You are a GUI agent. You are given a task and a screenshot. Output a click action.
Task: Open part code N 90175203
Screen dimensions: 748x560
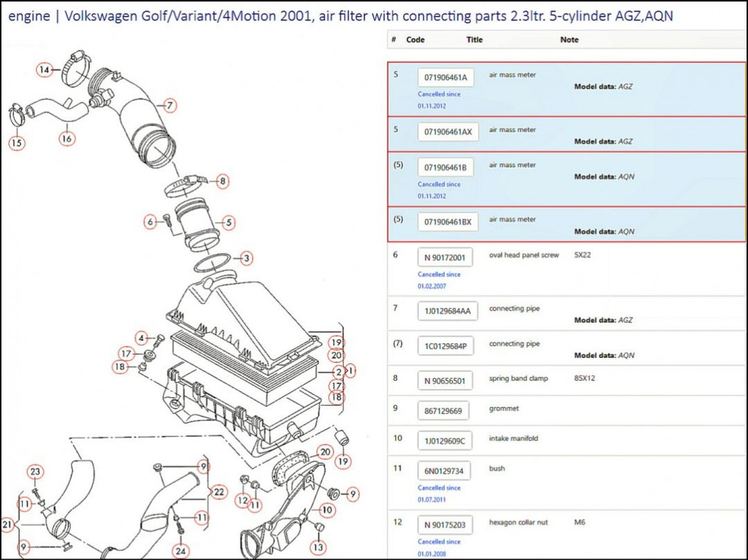(x=445, y=525)
